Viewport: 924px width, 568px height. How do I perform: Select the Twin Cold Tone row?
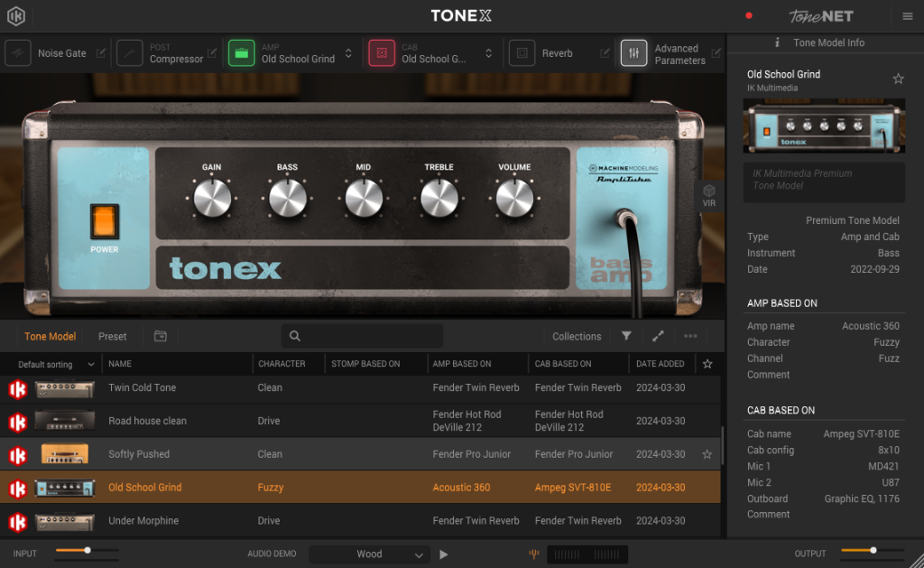point(360,387)
